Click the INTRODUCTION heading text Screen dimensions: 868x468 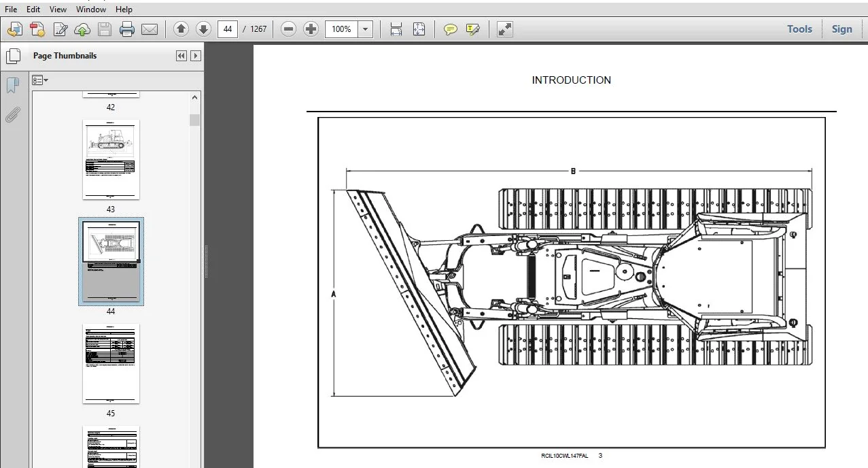coord(571,80)
